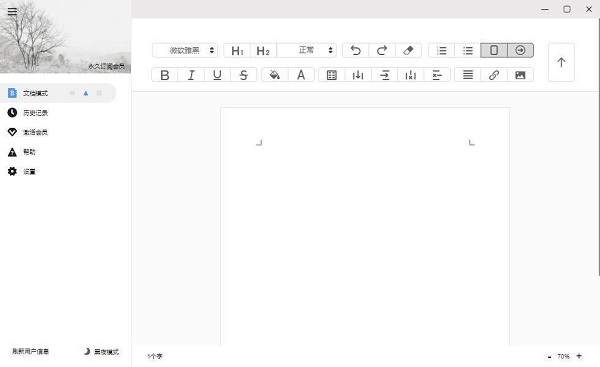The image size is (600, 367).
Task: Open 设置 settings in the sidebar
Action: point(21,171)
